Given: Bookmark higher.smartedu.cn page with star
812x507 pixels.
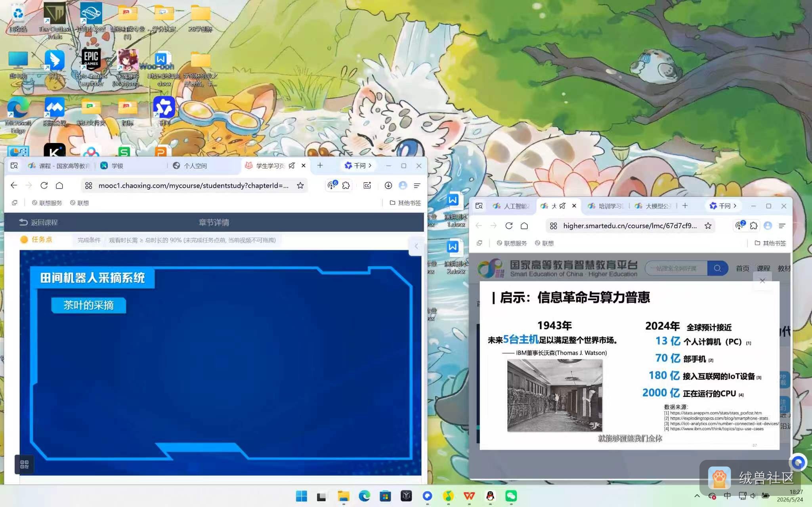Looking at the screenshot, I should 708,226.
